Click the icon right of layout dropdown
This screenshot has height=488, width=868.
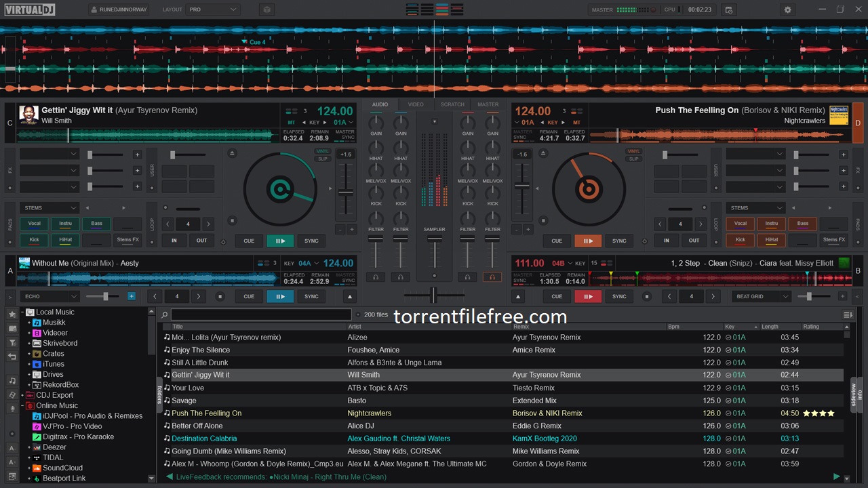pyautogui.click(x=267, y=9)
